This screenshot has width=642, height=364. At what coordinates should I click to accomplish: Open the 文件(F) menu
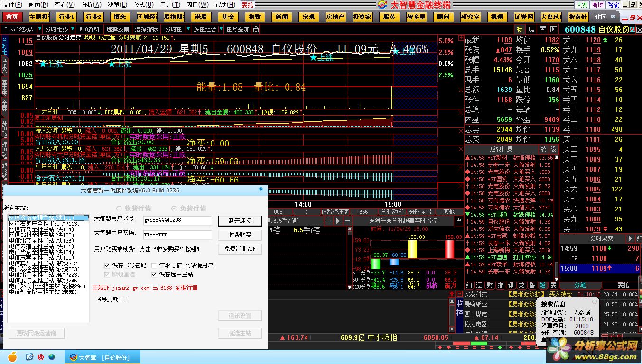(12, 5)
